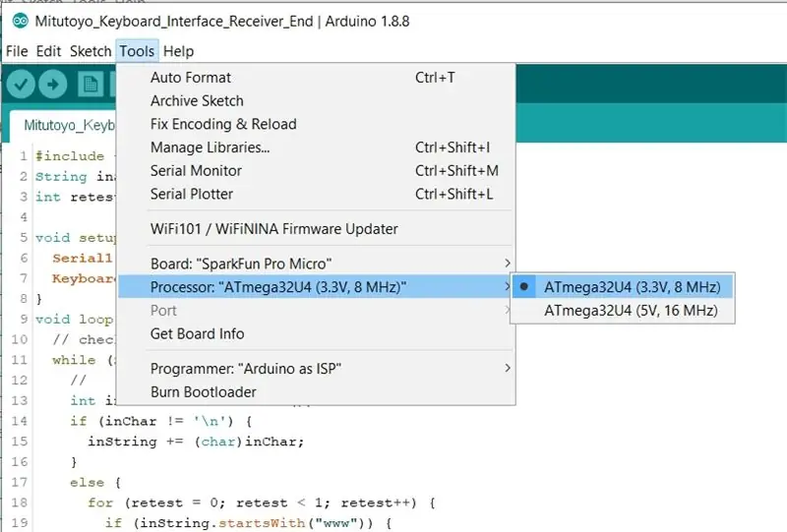Expand the Programmer "Arduino as ISP" submenu
787x532 pixels.
[316, 369]
